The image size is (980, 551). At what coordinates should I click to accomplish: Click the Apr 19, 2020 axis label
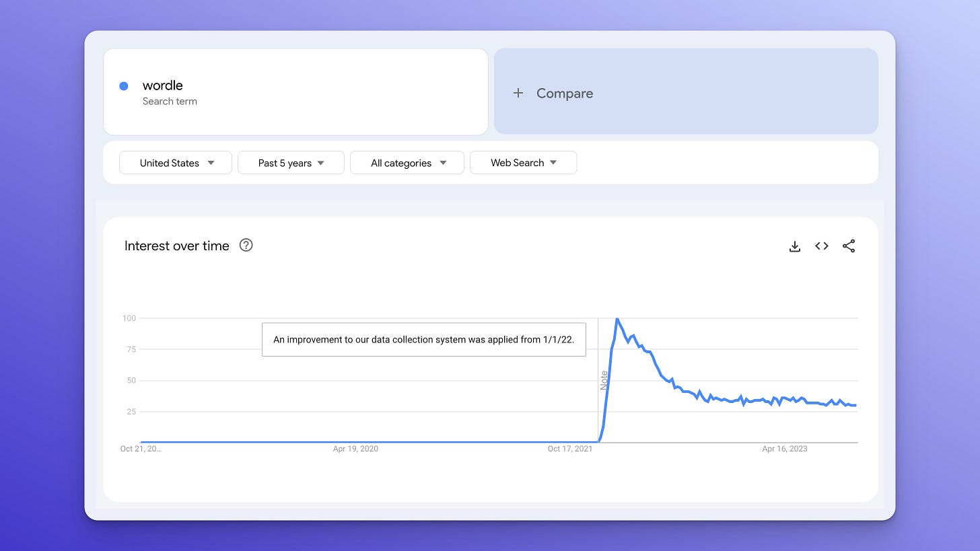coord(355,449)
